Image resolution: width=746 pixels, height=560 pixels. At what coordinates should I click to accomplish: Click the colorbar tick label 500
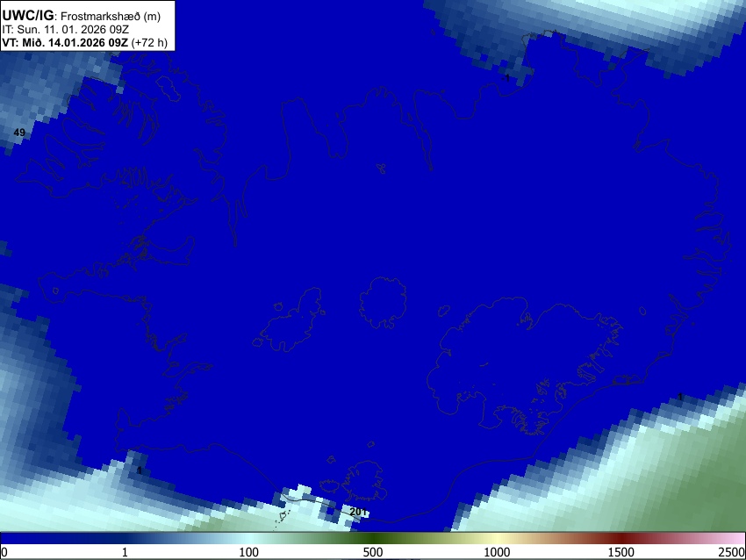click(373, 552)
